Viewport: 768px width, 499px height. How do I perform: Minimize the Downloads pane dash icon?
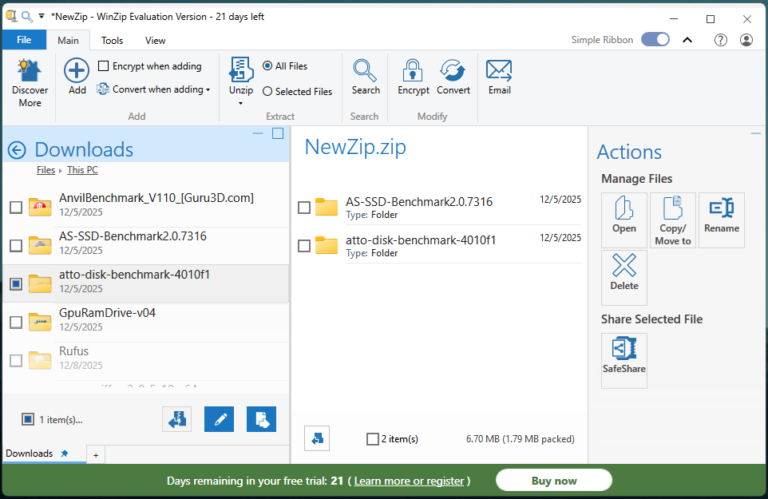(258, 133)
